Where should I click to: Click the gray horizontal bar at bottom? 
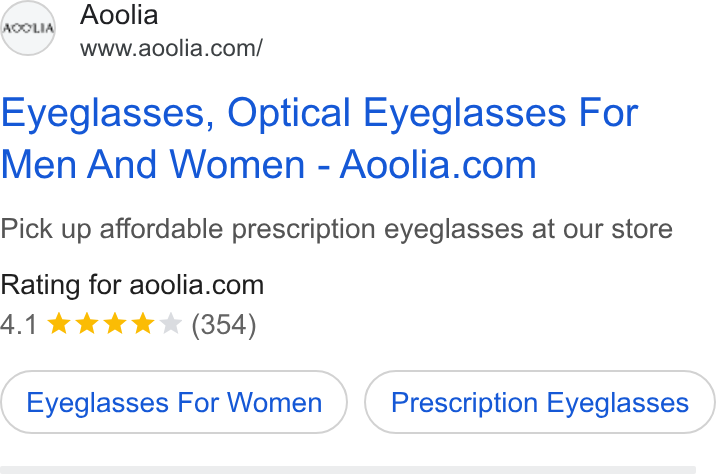tap(348, 470)
